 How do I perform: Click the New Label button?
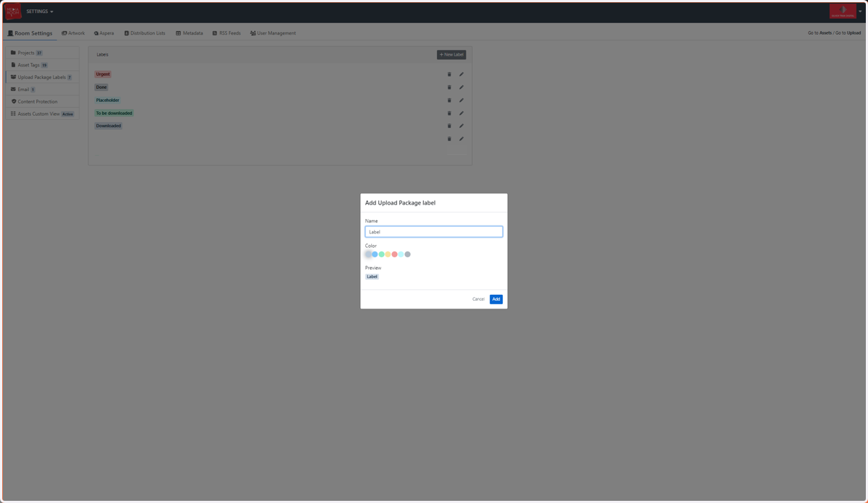pyautogui.click(x=451, y=55)
